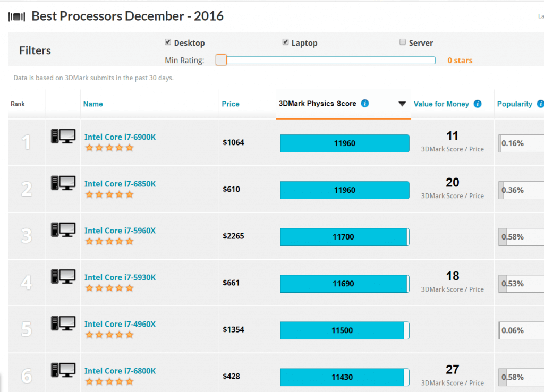Open the Intel Core i7-6900K link
The width and height of the screenshot is (544, 392).
coord(120,137)
